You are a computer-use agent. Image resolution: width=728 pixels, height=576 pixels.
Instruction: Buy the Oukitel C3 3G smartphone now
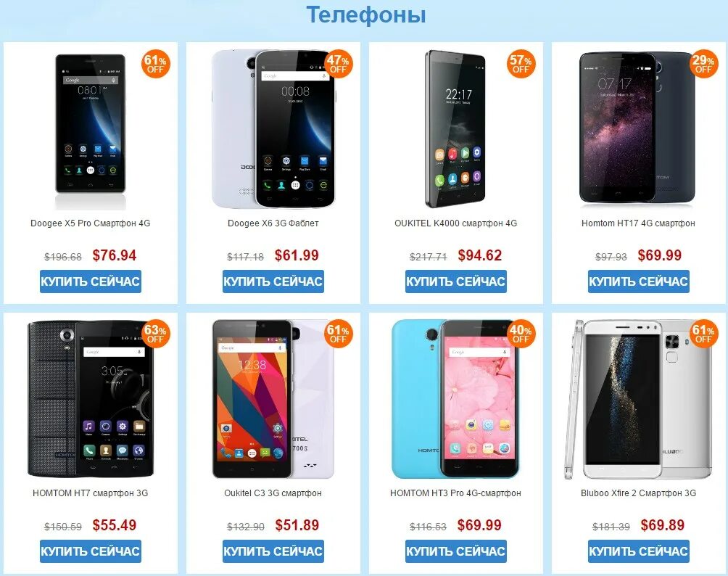tap(273, 551)
